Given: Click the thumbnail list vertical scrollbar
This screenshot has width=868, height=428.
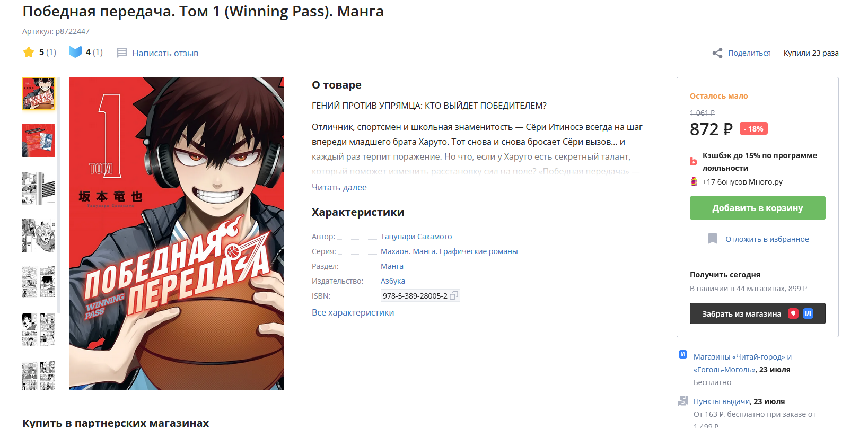Looking at the screenshot, I should [59, 195].
